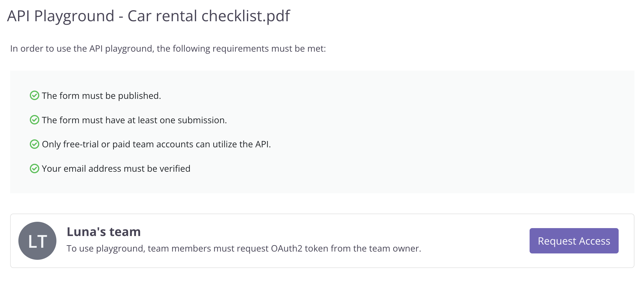Click "requirements must be met:" in intro sentence
Viewport: 644px width, 294px height.
[269, 48]
